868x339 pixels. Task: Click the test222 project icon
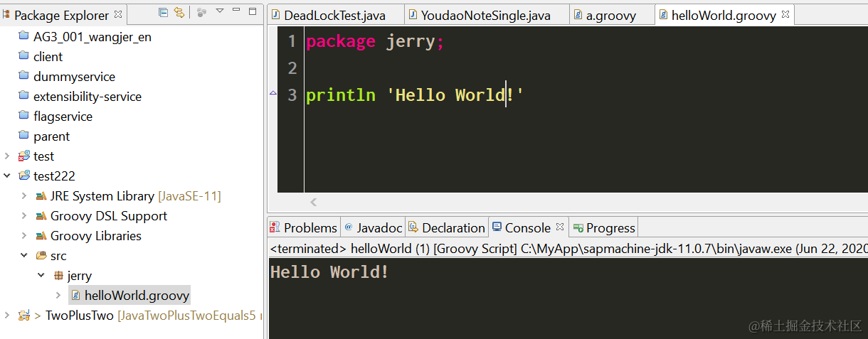pos(23,176)
